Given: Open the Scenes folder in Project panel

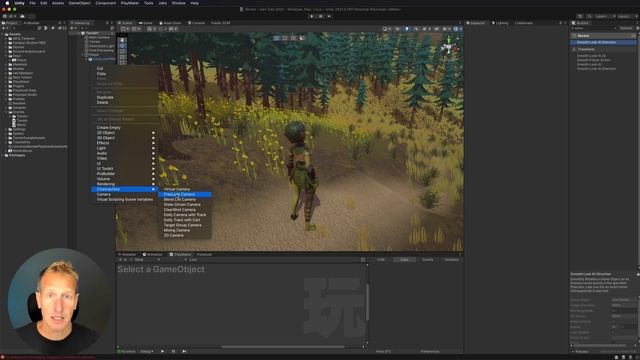Looking at the screenshot, I should point(18,112).
